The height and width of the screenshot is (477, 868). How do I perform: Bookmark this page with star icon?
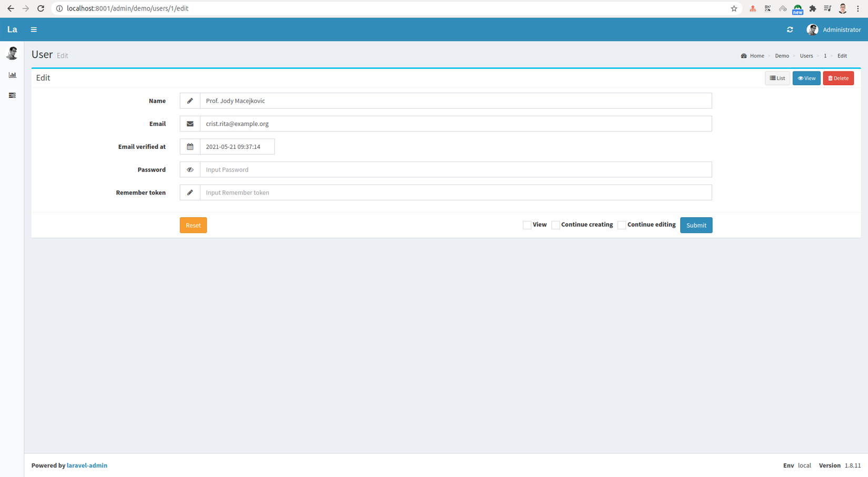tap(734, 8)
